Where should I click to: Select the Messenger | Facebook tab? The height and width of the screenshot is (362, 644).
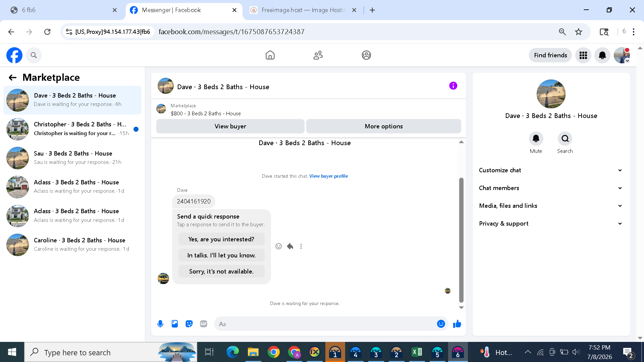click(184, 10)
